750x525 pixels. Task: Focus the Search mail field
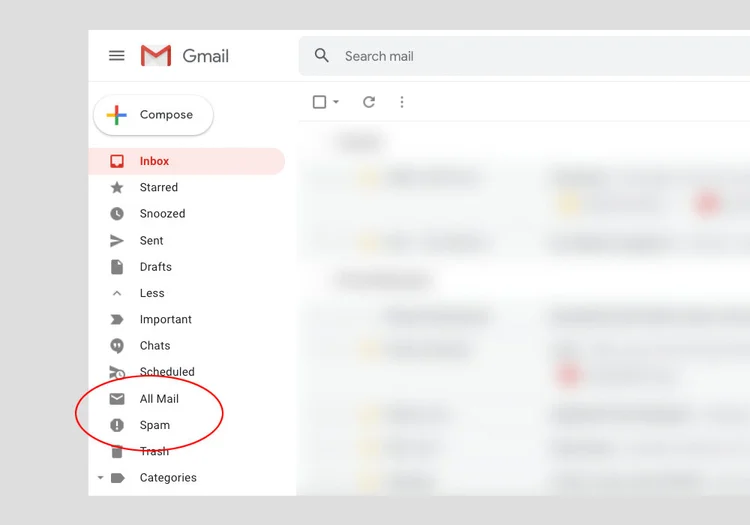tap(524, 56)
